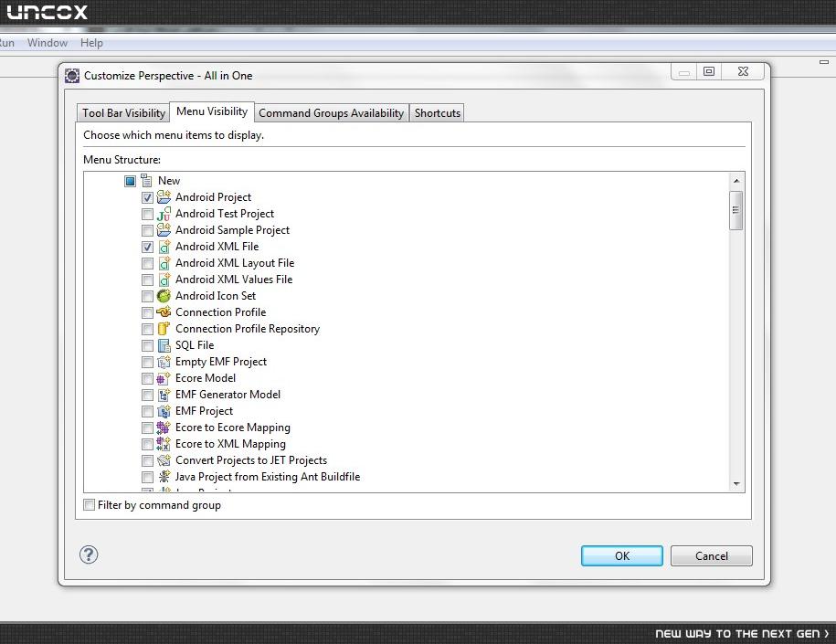Click the EMF Project icon

(164, 411)
